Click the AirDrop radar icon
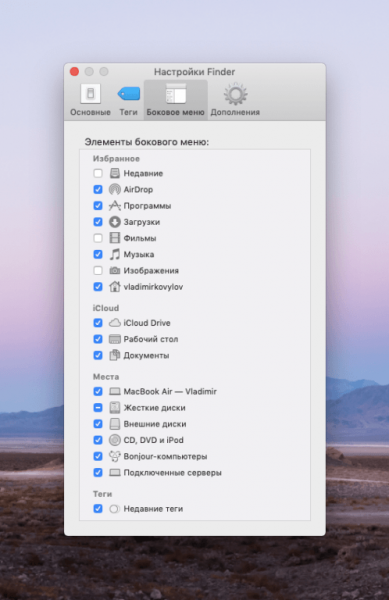Viewport: 389px width, 600px height. click(115, 189)
